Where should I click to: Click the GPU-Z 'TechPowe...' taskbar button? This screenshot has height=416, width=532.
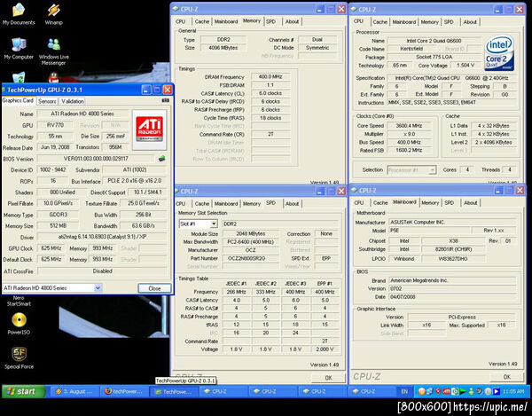pyautogui.click(x=174, y=391)
